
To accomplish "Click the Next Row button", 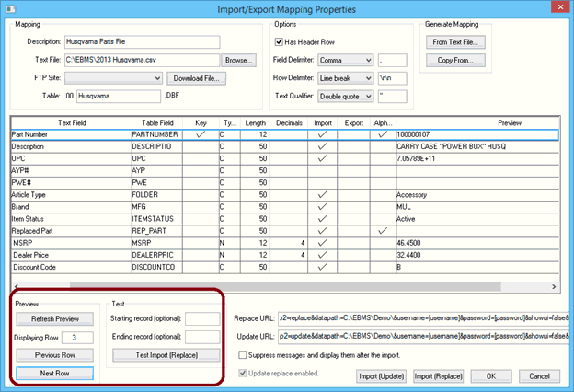I will click(x=55, y=373).
